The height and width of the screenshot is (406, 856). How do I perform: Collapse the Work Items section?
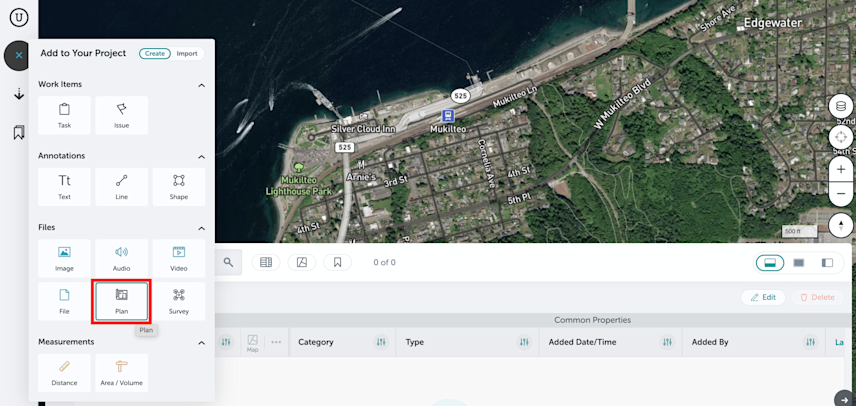(x=201, y=85)
